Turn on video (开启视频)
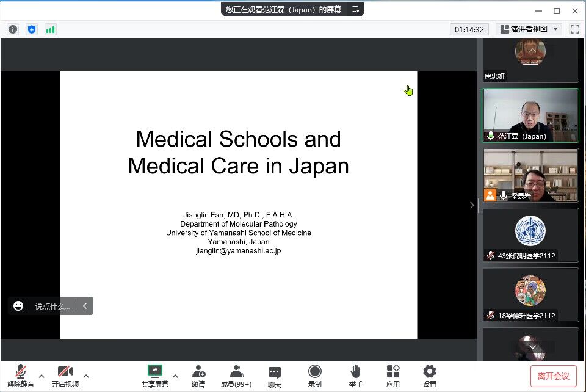586x392 pixels. (65, 376)
